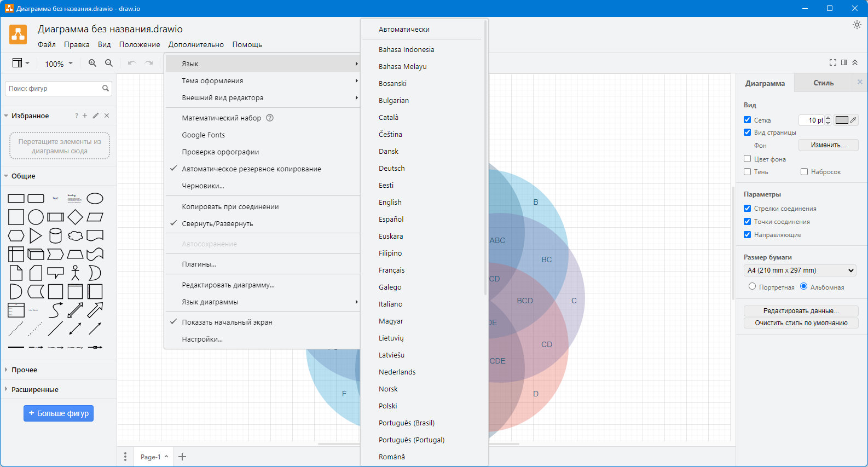
Task: Select the Портретная orientation radio button
Action: [x=752, y=286]
